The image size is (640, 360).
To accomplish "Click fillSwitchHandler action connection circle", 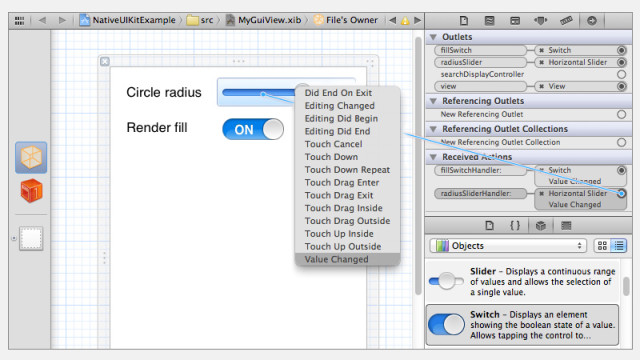I will pyautogui.click(x=621, y=170).
